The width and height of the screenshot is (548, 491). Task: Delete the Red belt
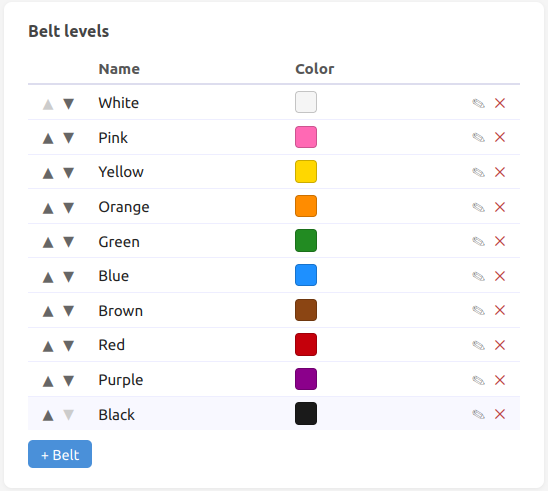click(x=500, y=345)
